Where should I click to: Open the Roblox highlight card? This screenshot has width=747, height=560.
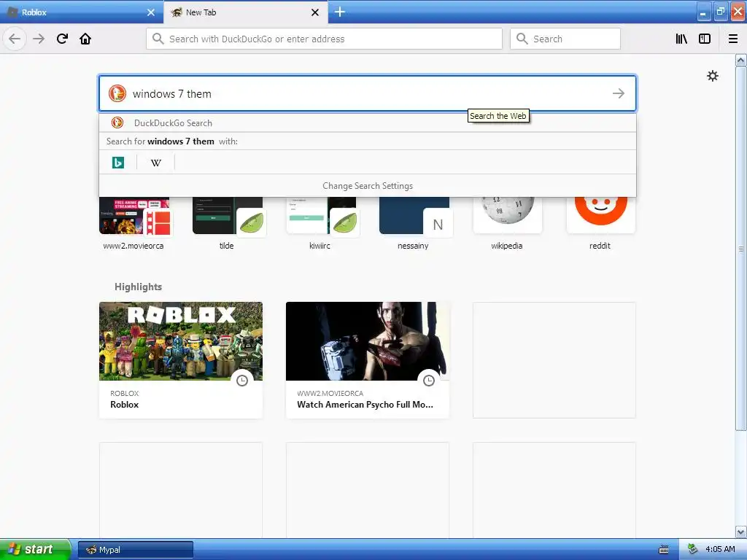click(x=181, y=360)
